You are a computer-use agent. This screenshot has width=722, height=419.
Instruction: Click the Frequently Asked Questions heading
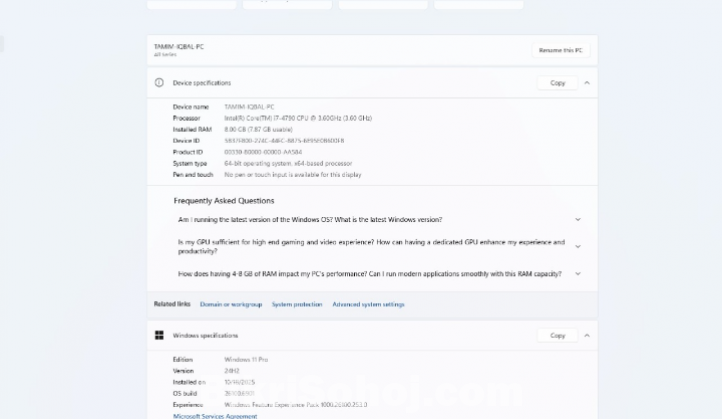tap(224, 200)
